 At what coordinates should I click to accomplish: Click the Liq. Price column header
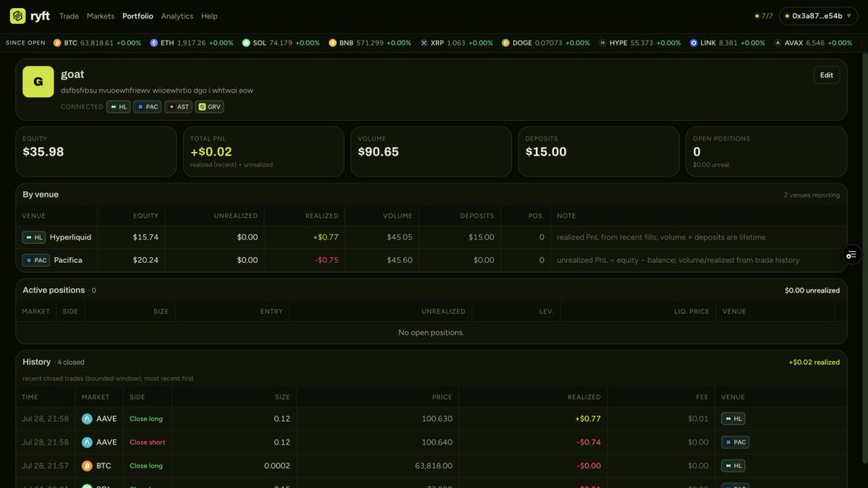coord(692,311)
